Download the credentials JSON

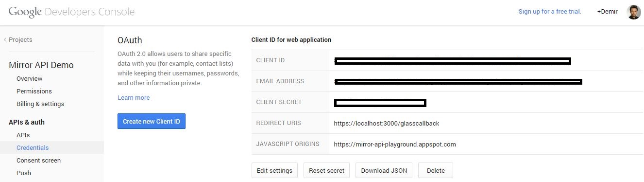pos(384,170)
